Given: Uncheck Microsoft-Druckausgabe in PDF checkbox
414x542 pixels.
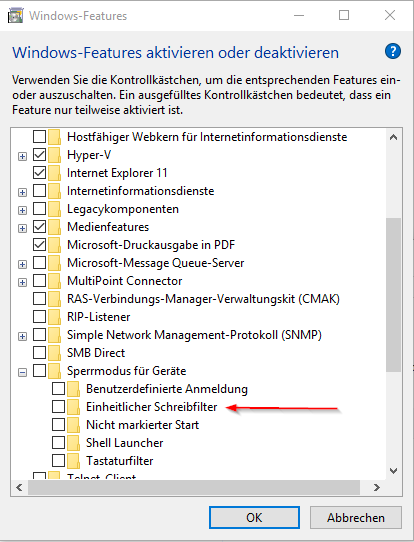Looking at the screenshot, I should (39, 245).
